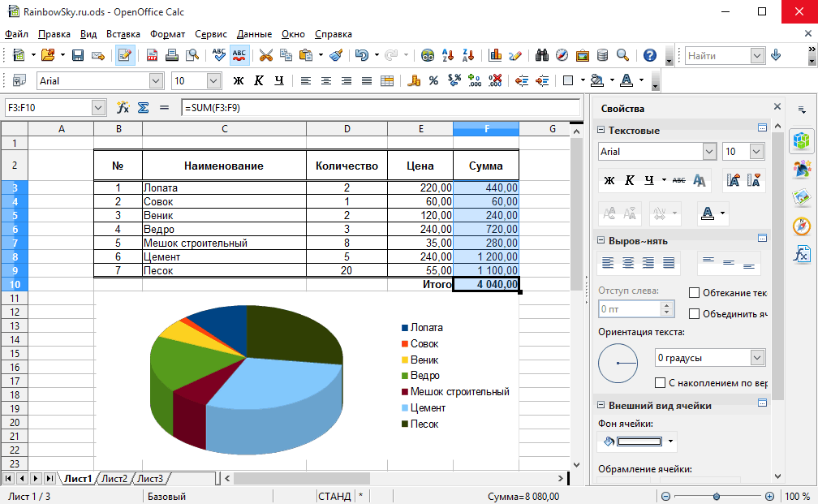
Task: Click Merge Cells icon in formatting toolbar
Action: (x=387, y=81)
